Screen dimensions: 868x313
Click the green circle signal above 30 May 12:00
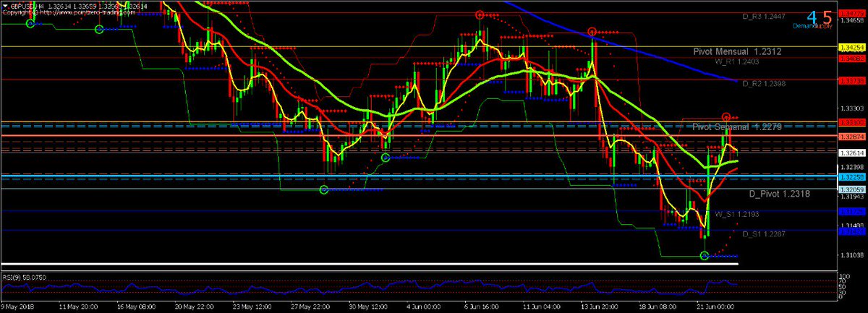point(386,158)
